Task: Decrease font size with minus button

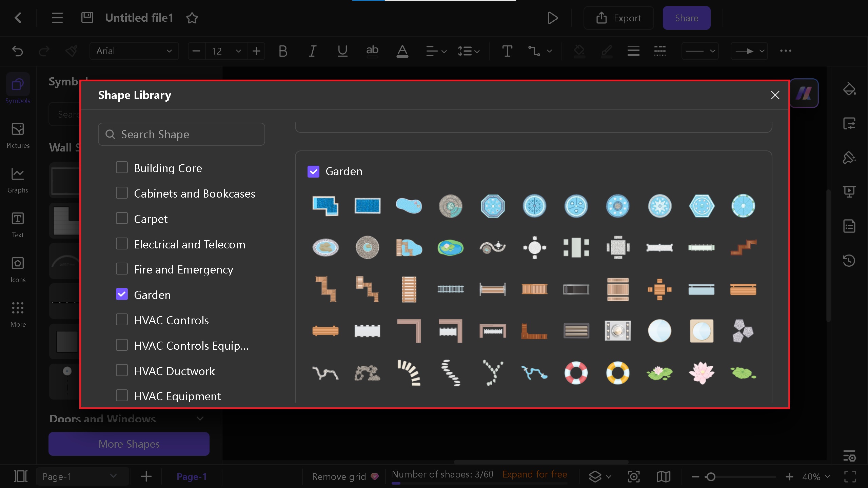Action: pos(196,51)
